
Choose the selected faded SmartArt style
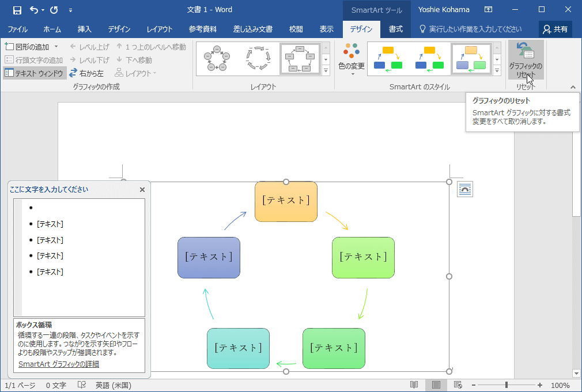point(471,59)
